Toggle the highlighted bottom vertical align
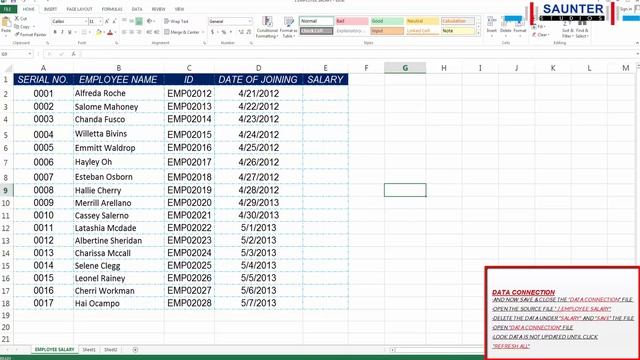The image size is (640, 360). point(139,21)
